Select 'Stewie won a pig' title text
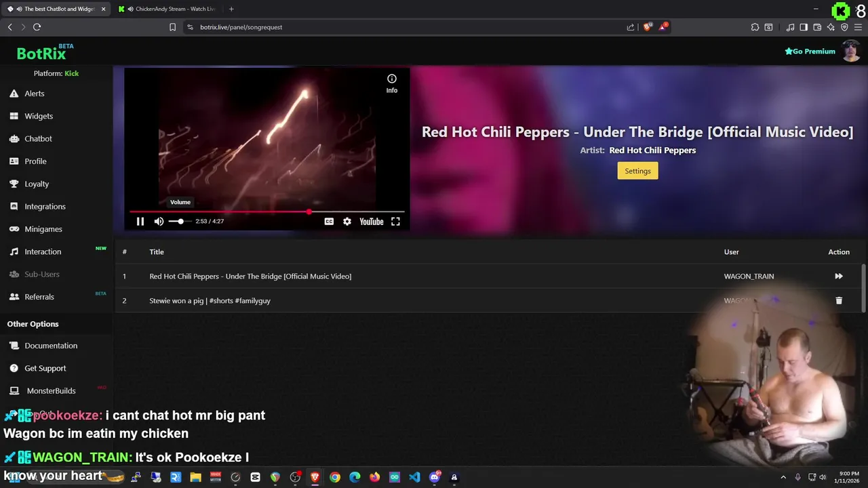Image resolution: width=868 pixels, height=488 pixels. (x=210, y=300)
